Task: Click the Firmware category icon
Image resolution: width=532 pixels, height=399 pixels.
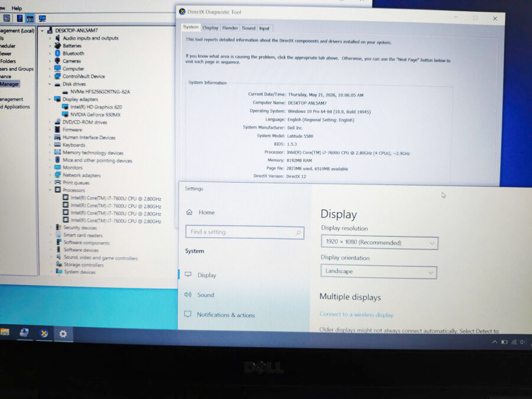Action: click(57, 129)
